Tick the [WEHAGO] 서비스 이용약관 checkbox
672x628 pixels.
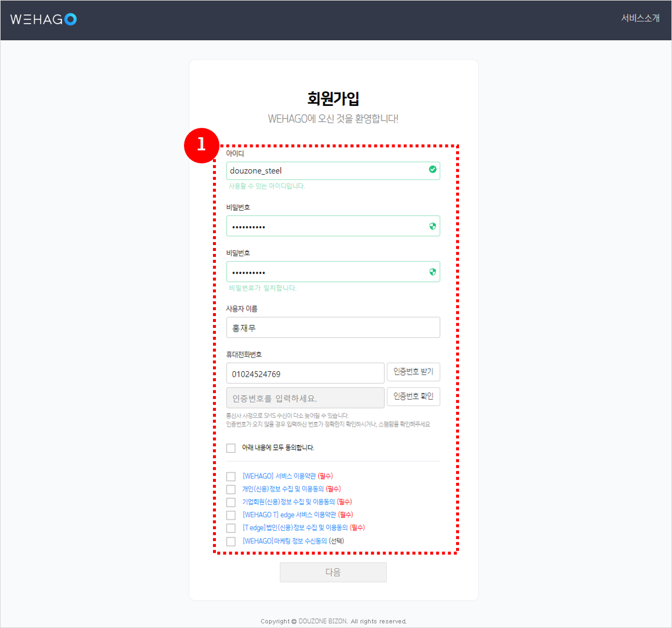click(x=231, y=476)
